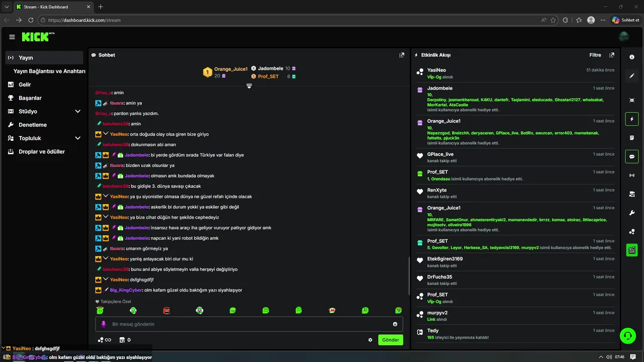Open chat settings gear icon
644x362 pixels.
(370, 340)
